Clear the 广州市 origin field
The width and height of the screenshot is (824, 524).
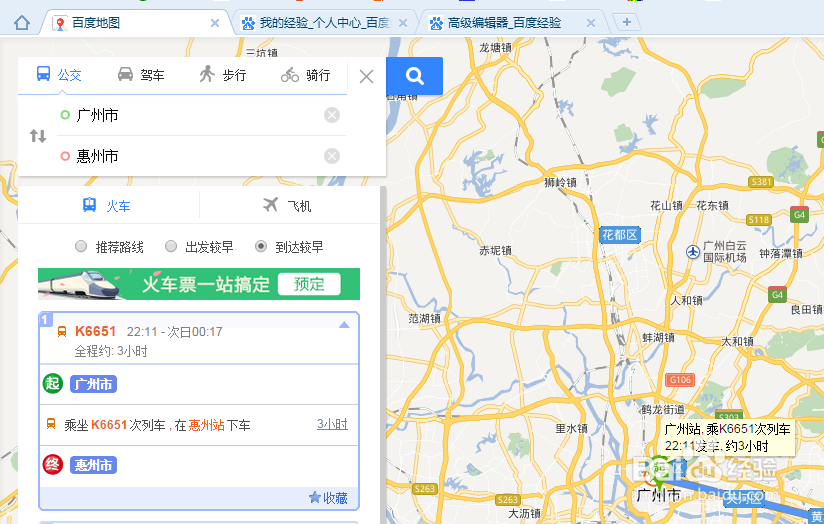click(332, 115)
